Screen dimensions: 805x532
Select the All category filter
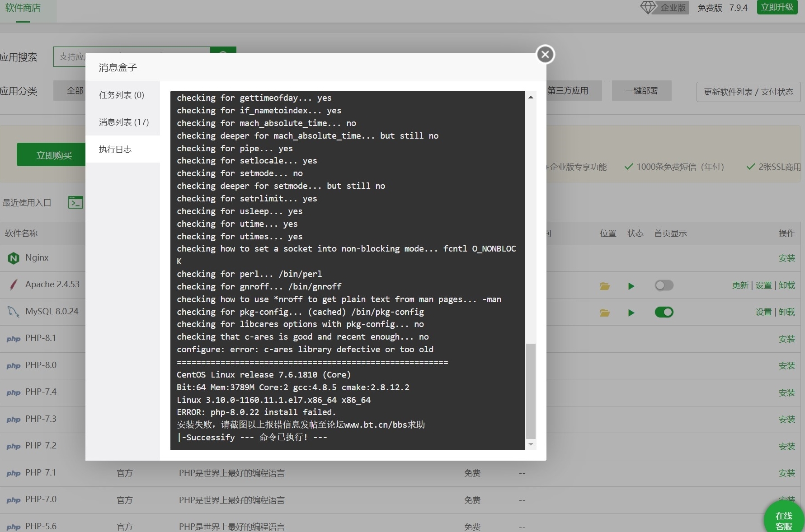70,91
